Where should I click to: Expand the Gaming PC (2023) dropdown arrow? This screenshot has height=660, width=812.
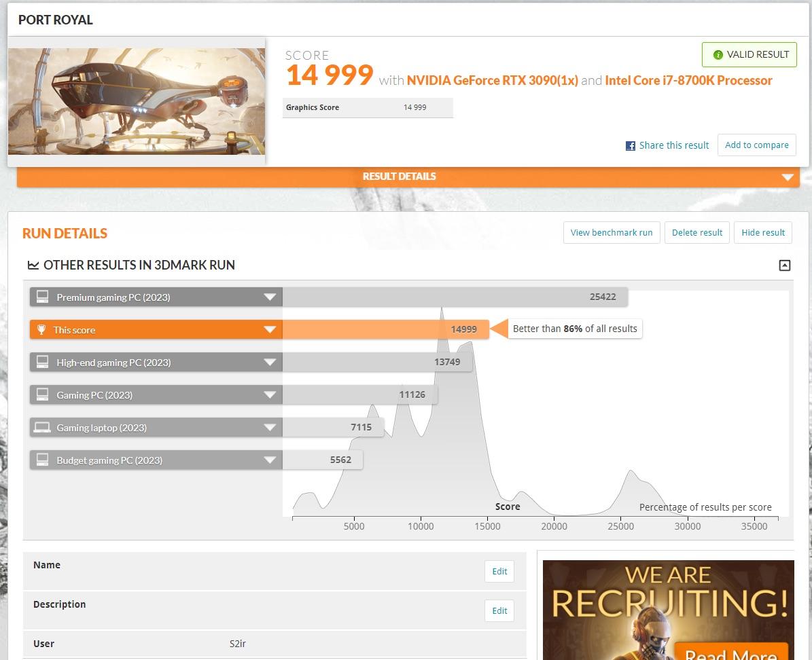pyautogui.click(x=270, y=395)
